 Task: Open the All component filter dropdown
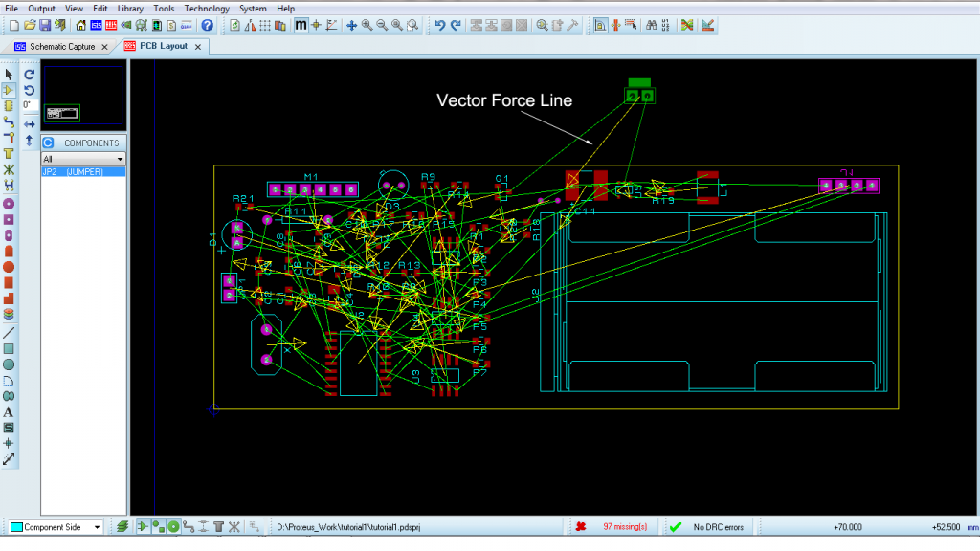click(x=83, y=160)
